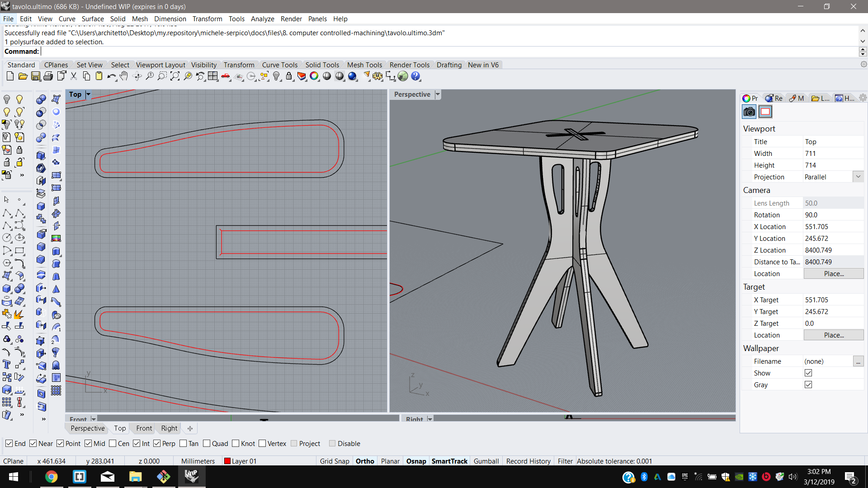This screenshot has height=488, width=868.
Task: Click the New file icon
Action: [10, 76]
